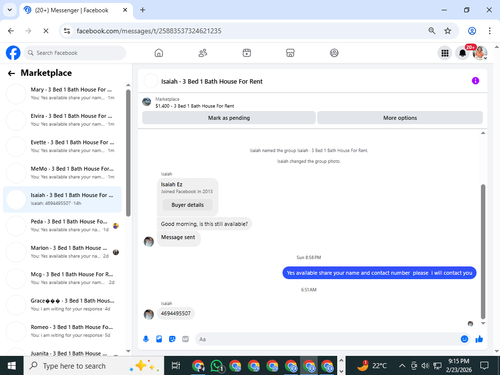
Task: Show hidden system tray icons
Action: [402, 366]
